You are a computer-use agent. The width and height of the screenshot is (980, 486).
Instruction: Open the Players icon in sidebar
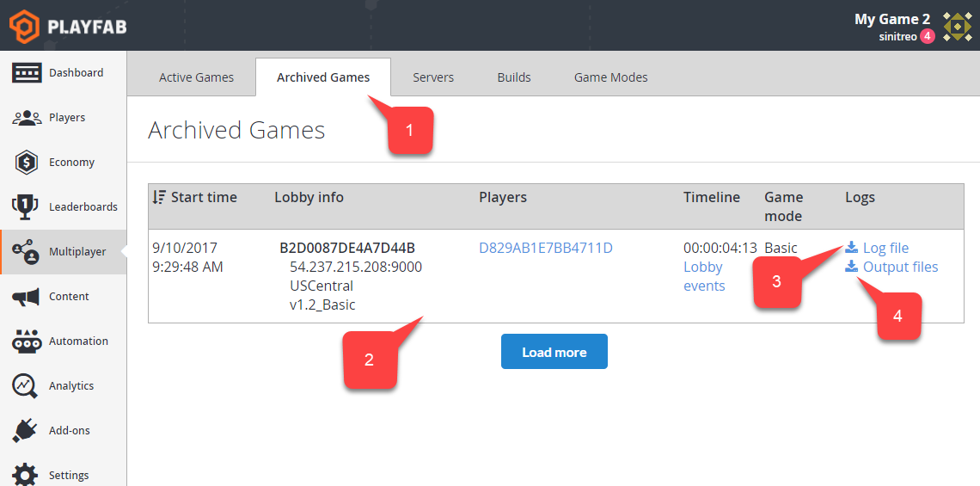[27, 118]
